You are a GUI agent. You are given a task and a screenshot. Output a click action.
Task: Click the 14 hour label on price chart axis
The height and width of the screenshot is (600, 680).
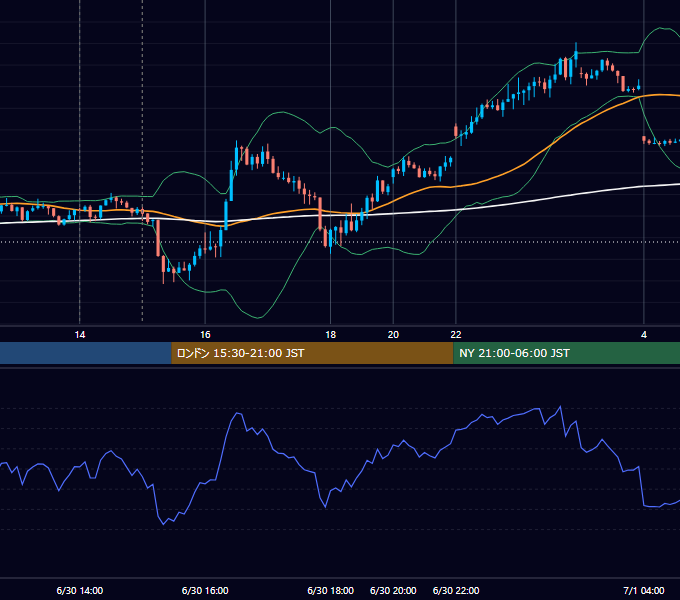[80, 335]
